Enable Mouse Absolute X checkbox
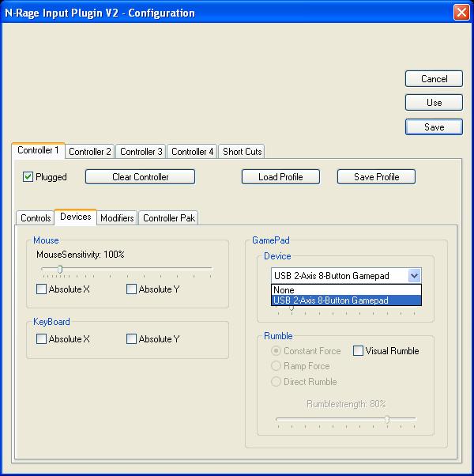 pos(41,289)
